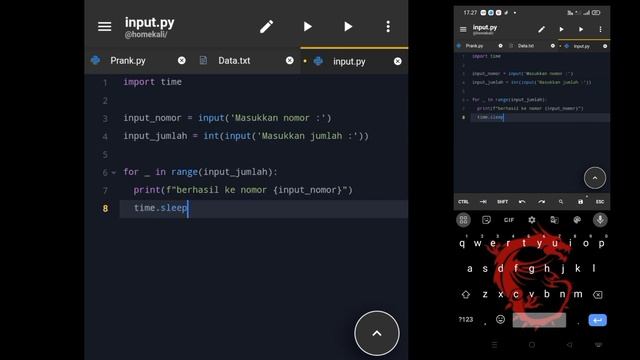This screenshot has width=640, height=360.
Task: Tap the pencil edit icon on phone screen
Action: point(541,29)
